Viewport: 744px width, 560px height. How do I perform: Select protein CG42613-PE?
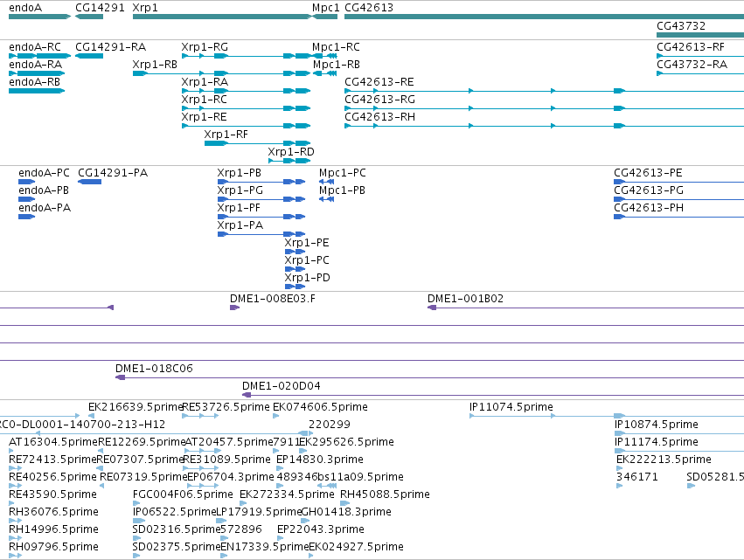[x=679, y=182]
